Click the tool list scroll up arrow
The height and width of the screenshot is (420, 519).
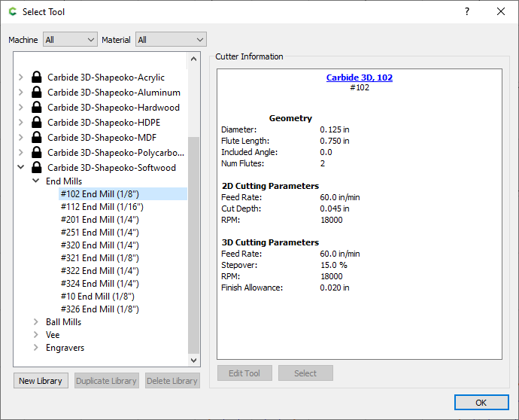click(x=193, y=59)
